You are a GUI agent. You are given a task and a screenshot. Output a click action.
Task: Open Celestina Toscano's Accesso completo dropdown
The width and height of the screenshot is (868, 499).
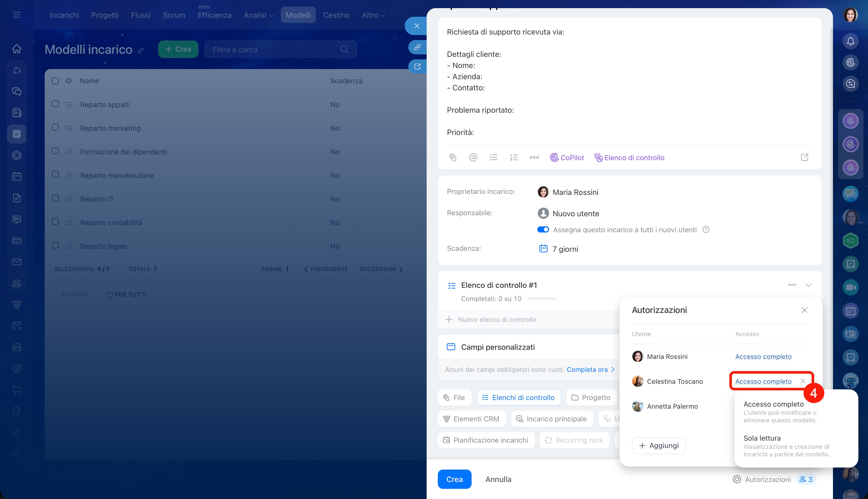(x=763, y=381)
